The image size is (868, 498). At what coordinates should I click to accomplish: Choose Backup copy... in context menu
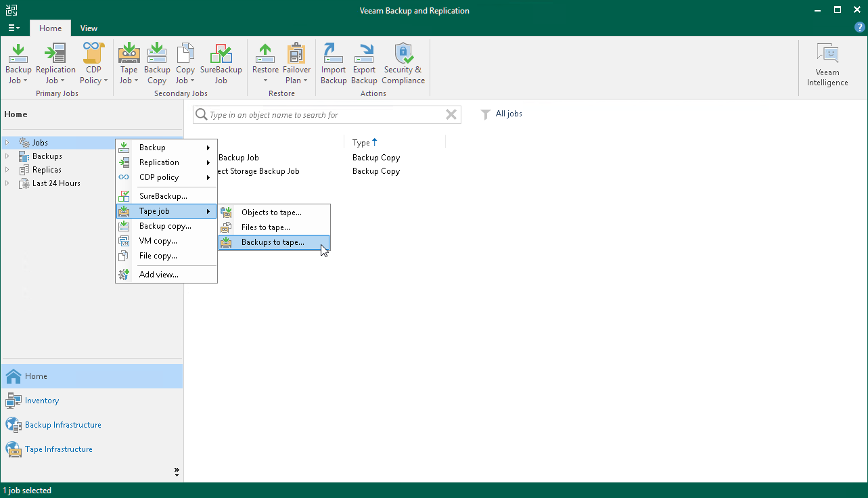pyautogui.click(x=166, y=226)
